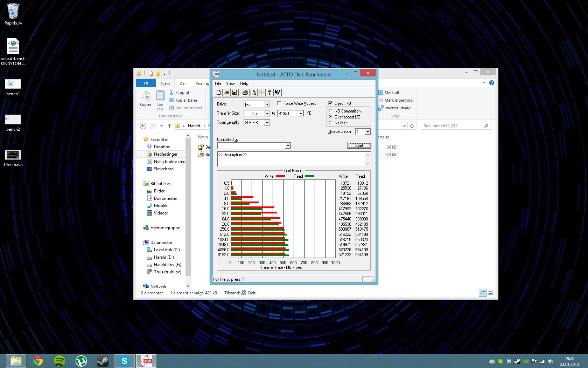588x368 pixels.
Task: Click the New file toolbar icon
Action: (218, 93)
